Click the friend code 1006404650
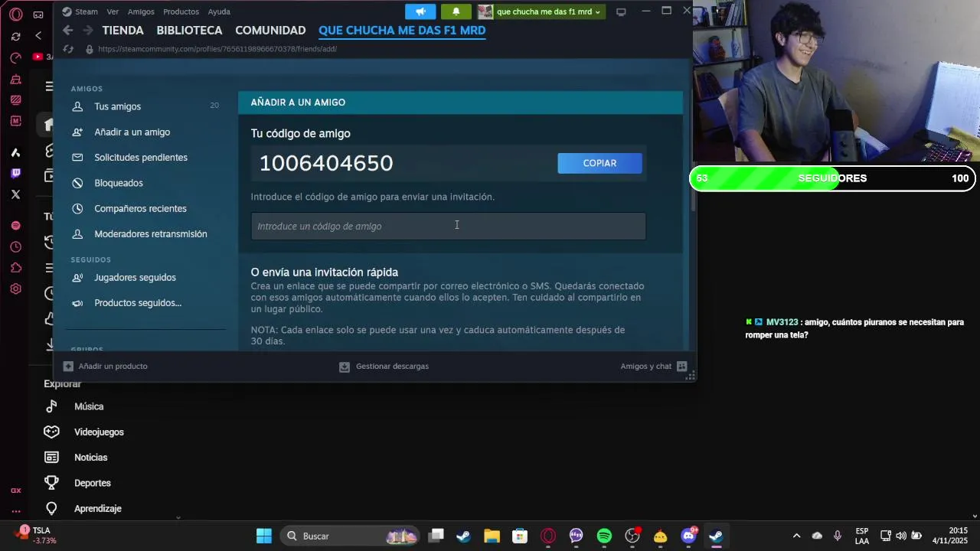This screenshot has height=551, width=980. tap(326, 163)
